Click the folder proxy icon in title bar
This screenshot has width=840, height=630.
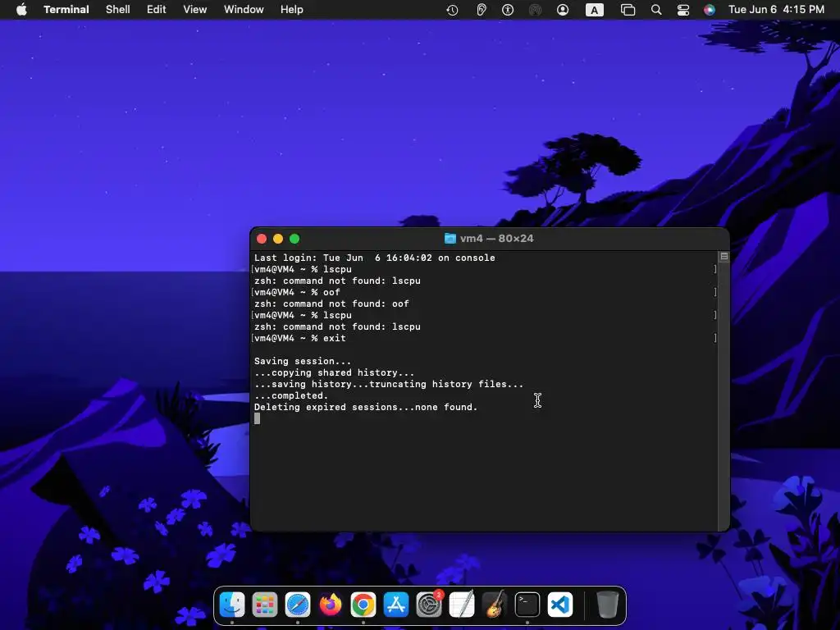450,239
